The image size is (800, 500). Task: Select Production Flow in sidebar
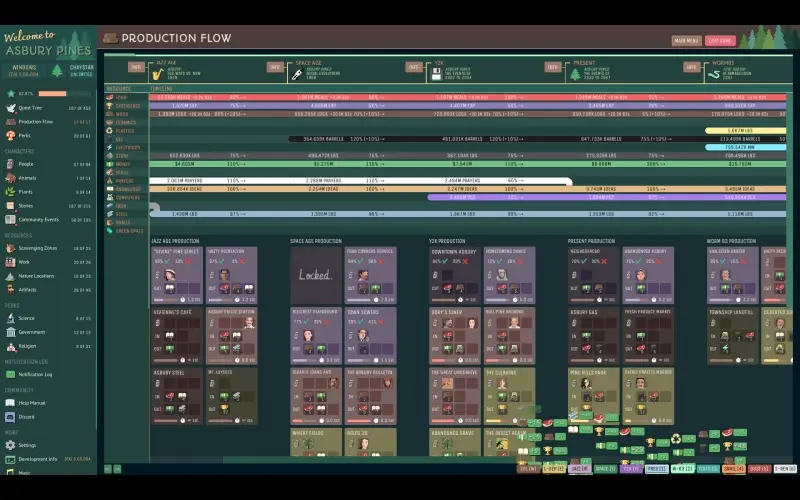36,121
